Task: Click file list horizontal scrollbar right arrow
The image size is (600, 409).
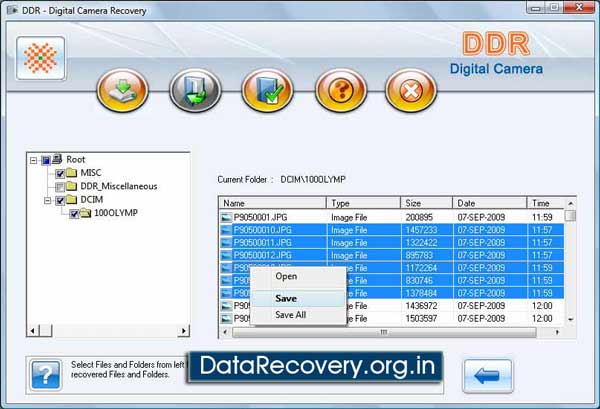Action: [x=557, y=332]
